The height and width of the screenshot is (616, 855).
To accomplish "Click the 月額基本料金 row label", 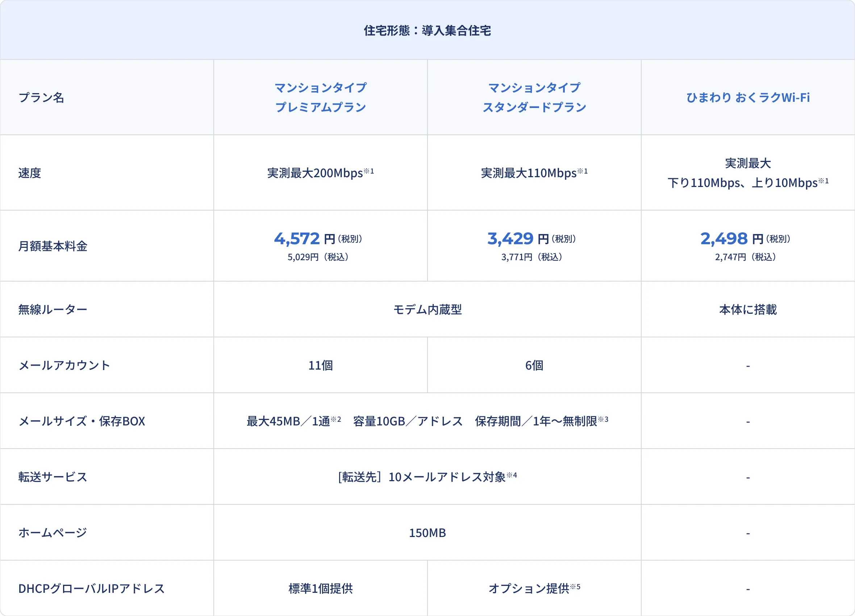I will (53, 246).
